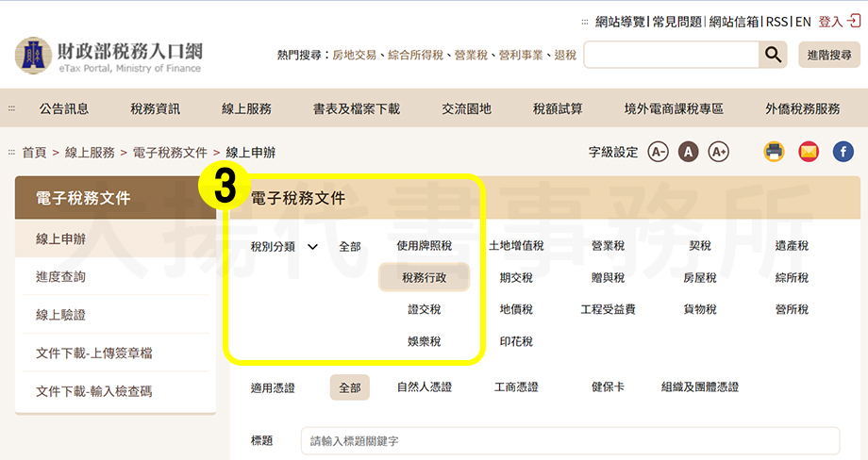Open 線上驗證 in the sidebar
868x460 pixels.
[x=60, y=315]
